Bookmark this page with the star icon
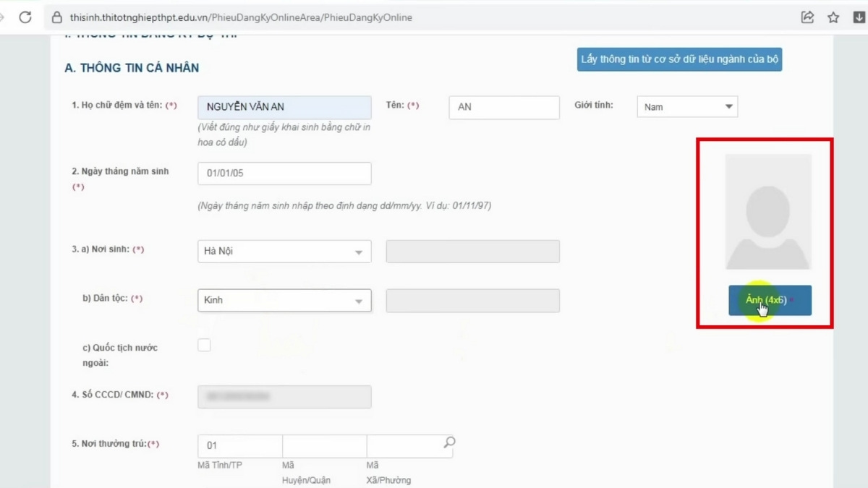This screenshot has width=868, height=488. [x=833, y=17]
